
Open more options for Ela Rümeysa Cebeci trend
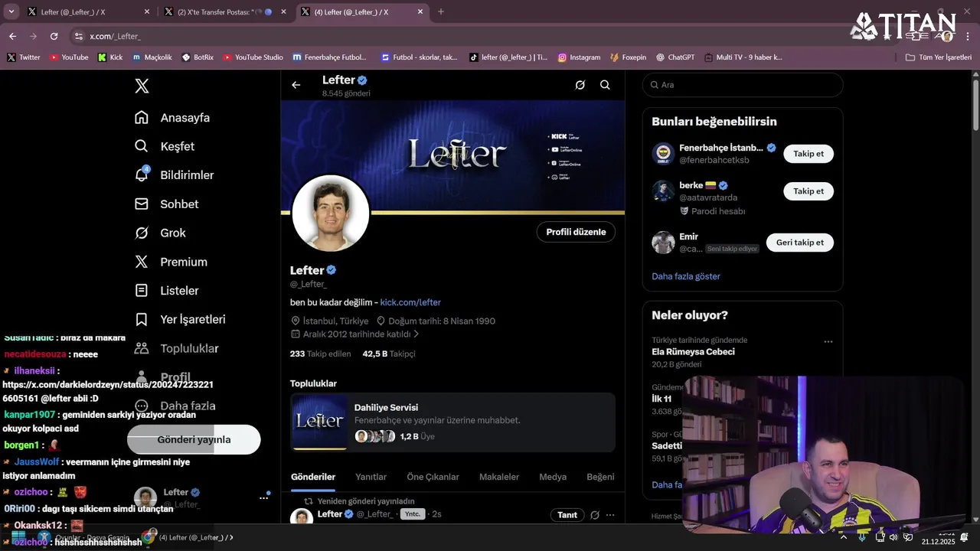pos(828,341)
